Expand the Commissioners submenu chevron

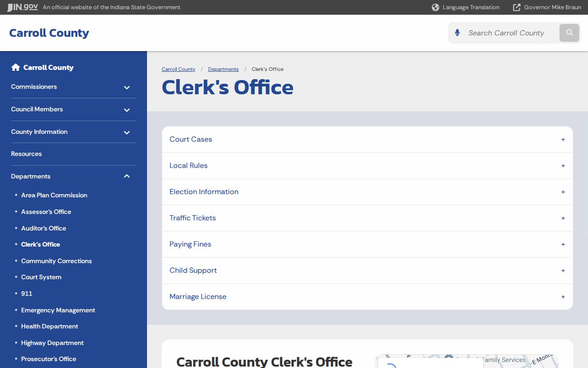click(127, 87)
